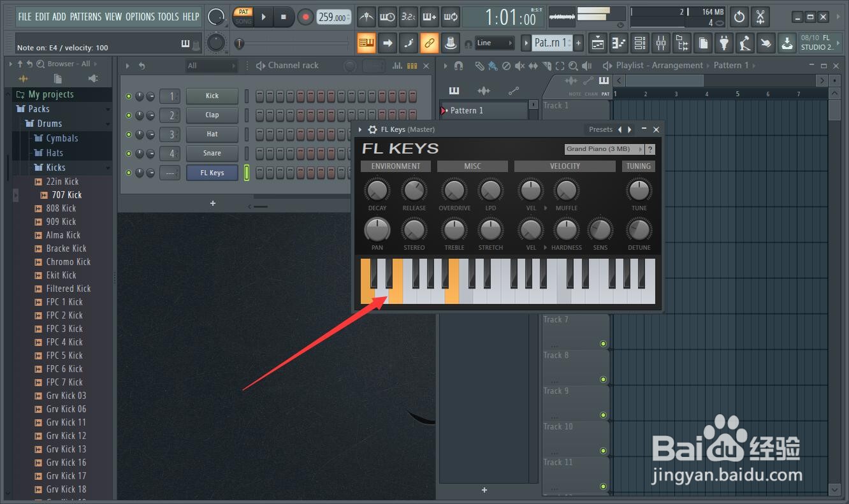Toggle countdown before recording
849x504 pixels.
tap(408, 17)
